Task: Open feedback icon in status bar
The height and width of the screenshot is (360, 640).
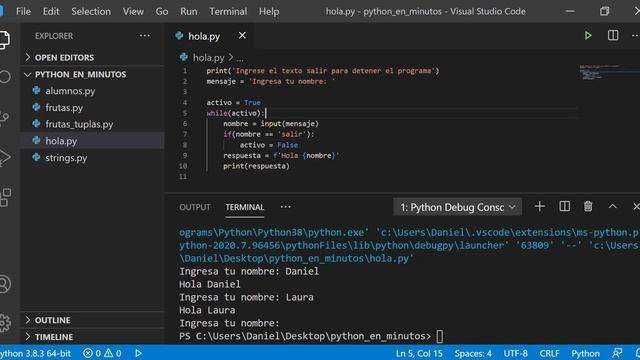Action: pyautogui.click(x=617, y=353)
